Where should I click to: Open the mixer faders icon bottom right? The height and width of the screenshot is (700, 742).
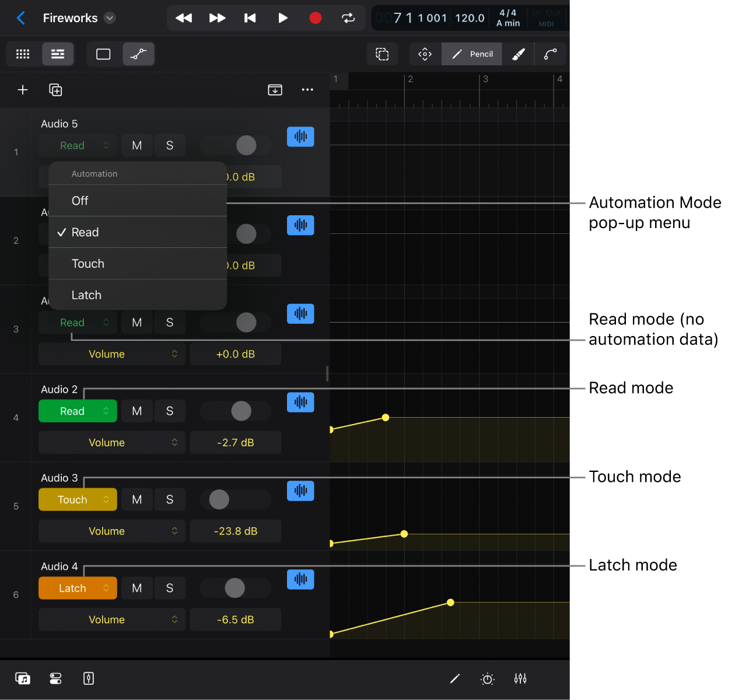coord(520,678)
